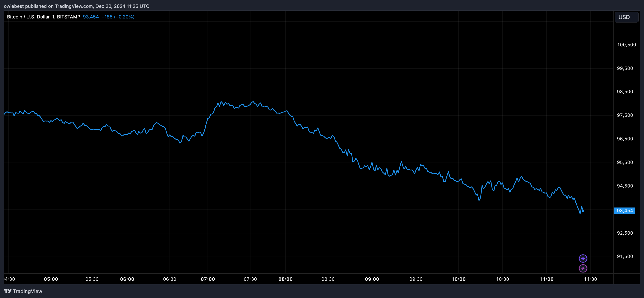
Task: Open the USD currency selector
Action: click(x=626, y=17)
